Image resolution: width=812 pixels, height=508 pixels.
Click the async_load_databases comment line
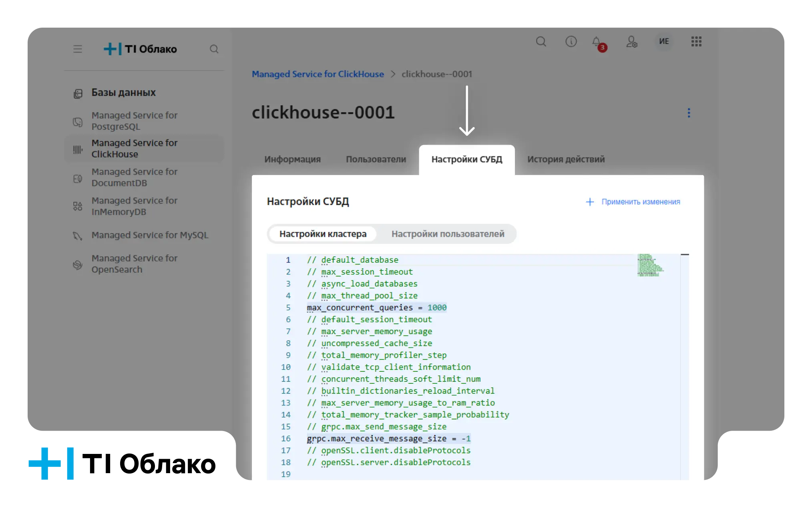362,284
